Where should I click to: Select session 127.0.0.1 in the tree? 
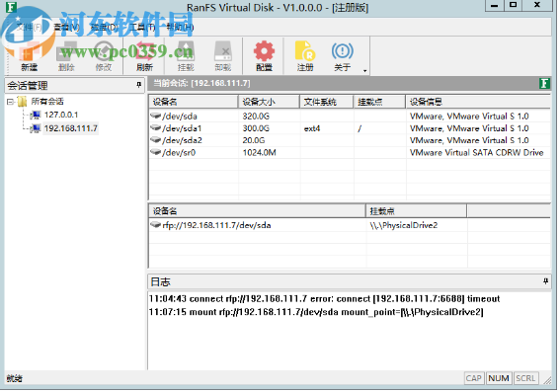(61, 115)
